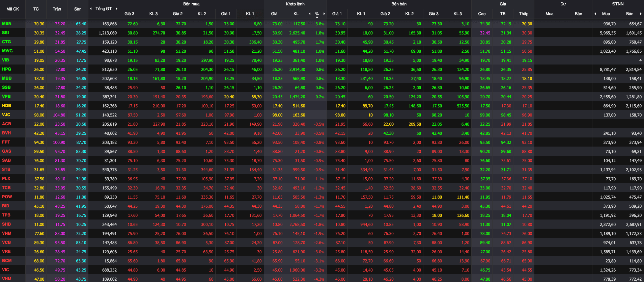Open the BID stock symbol
The width and height of the screenshot is (644, 282).
(x=6, y=206)
